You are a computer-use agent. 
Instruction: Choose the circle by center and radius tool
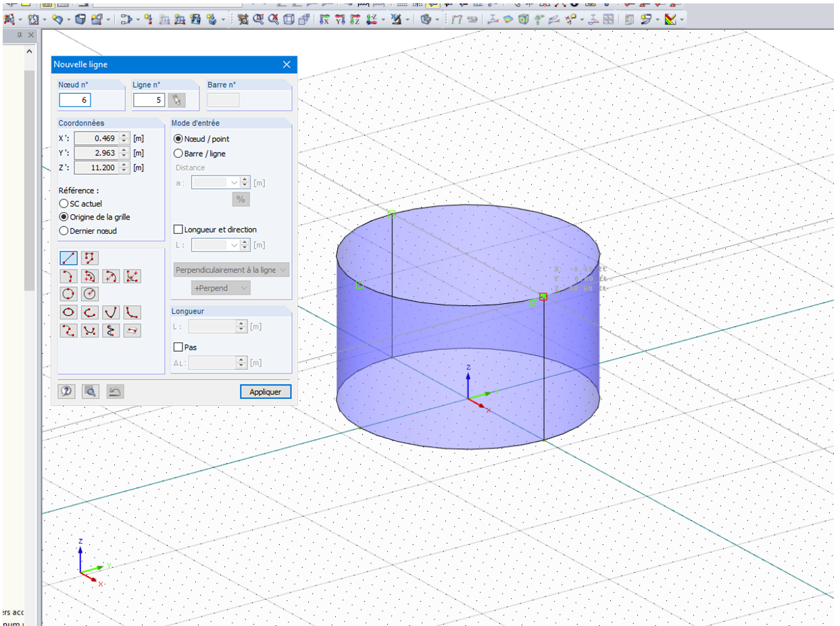(90, 294)
